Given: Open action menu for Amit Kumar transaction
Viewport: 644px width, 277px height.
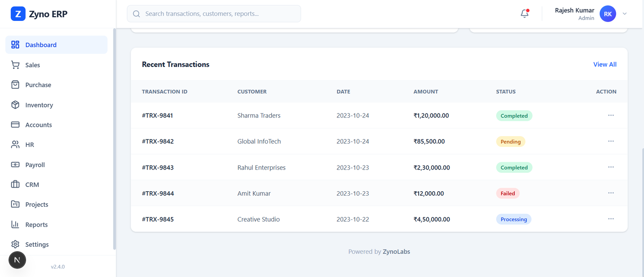Looking at the screenshot, I should 611,193.
